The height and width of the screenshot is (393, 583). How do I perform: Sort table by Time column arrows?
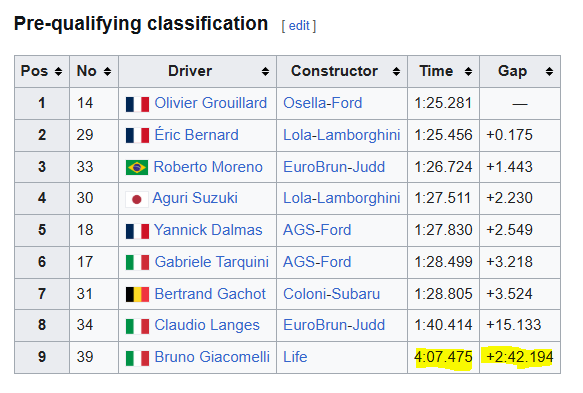[468, 71]
